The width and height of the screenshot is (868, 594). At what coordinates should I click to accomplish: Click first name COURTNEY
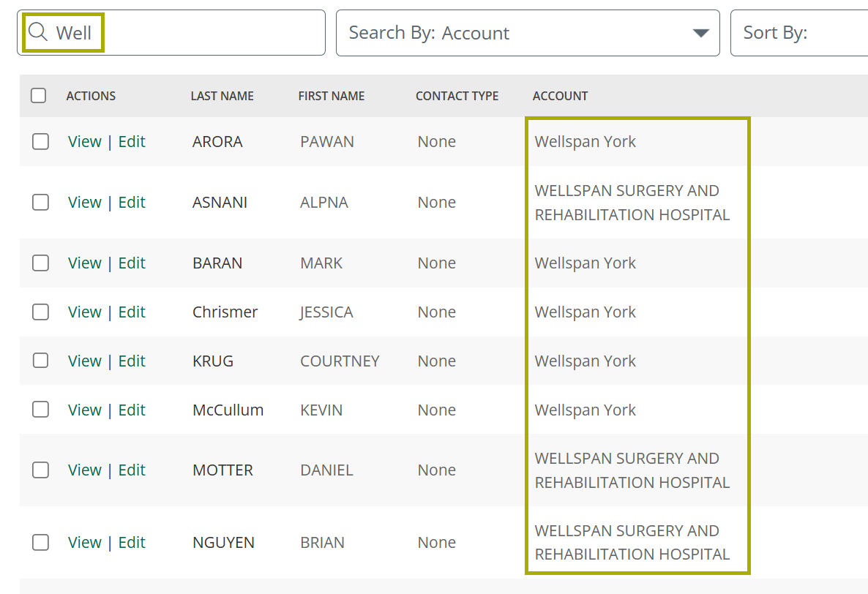pyautogui.click(x=340, y=361)
